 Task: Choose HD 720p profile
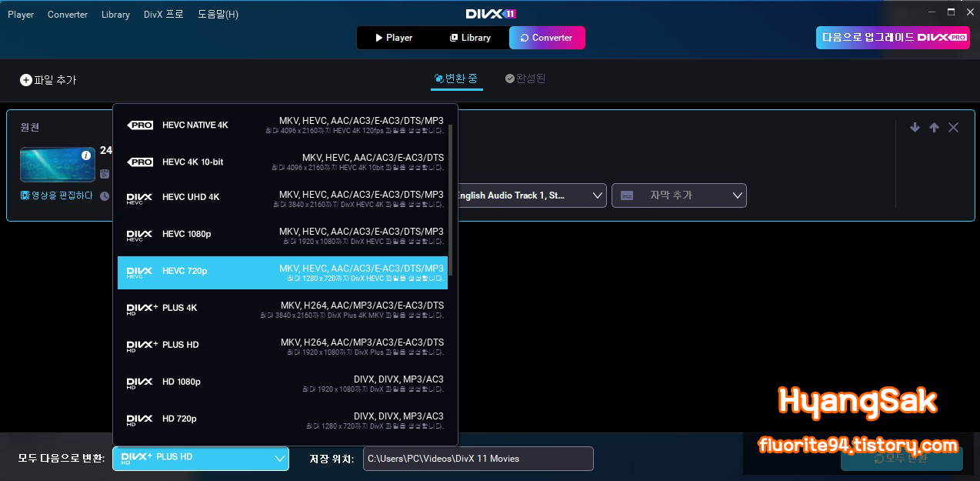point(282,420)
